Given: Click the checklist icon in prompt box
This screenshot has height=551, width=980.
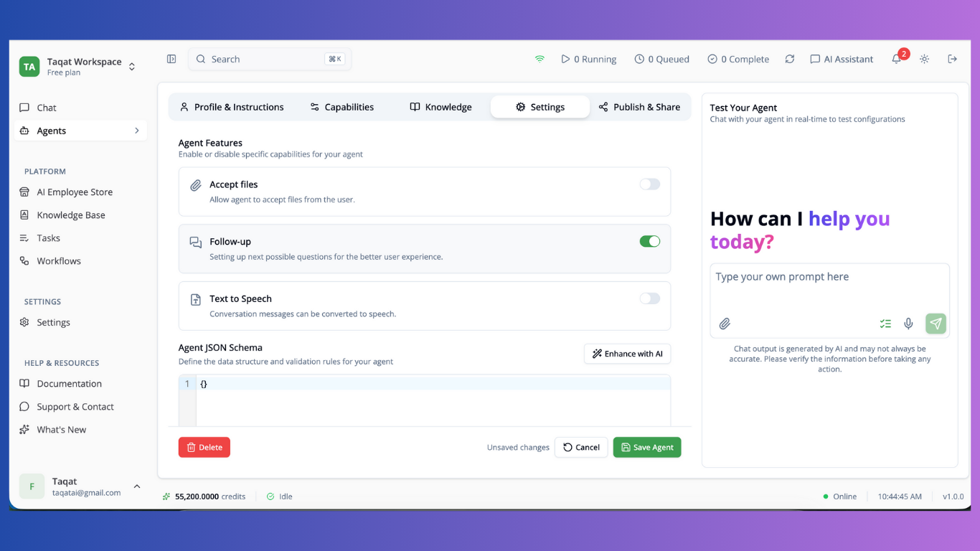Looking at the screenshot, I should [885, 324].
